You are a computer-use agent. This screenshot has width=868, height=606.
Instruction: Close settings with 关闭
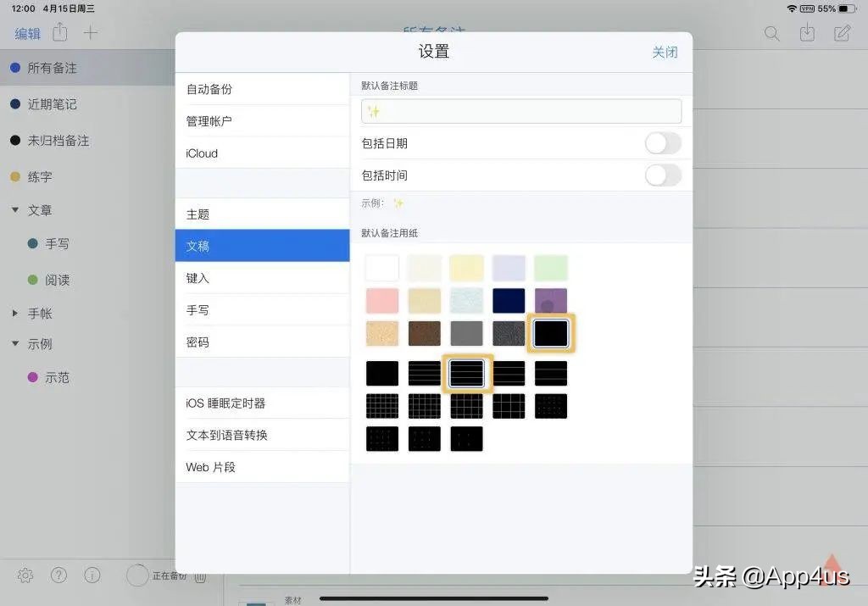click(665, 52)
